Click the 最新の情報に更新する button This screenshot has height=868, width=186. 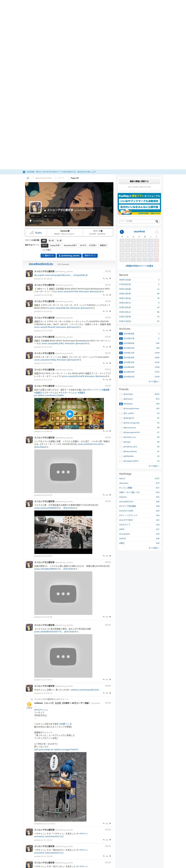(139, 181)
